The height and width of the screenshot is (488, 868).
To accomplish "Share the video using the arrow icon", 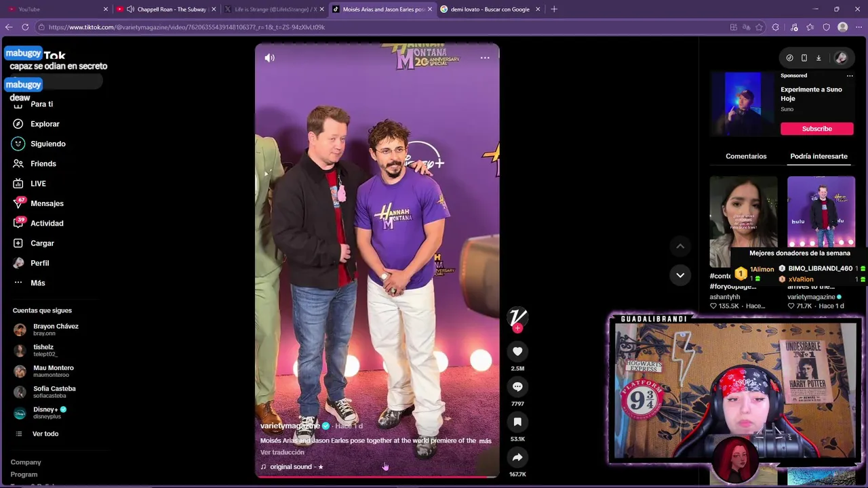I will (x=517, y=457).
